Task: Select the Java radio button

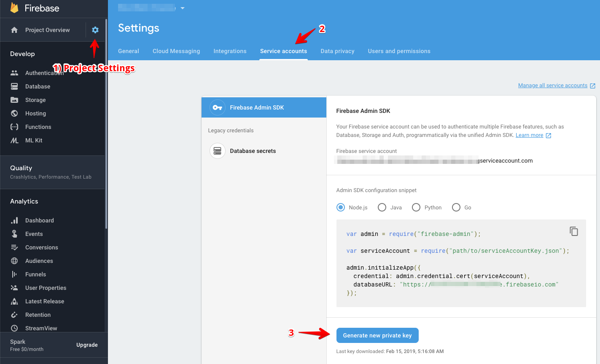Action: [382, 207]
